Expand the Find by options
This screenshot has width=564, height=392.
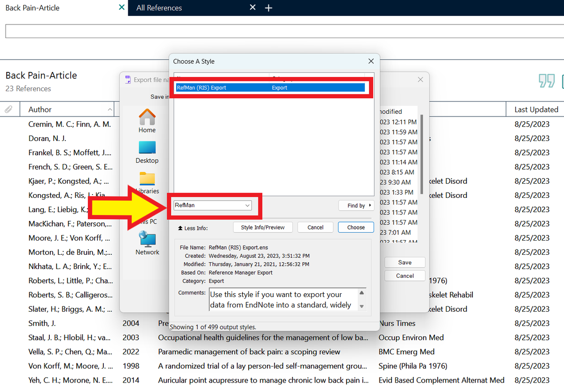[x=356, y=205]
